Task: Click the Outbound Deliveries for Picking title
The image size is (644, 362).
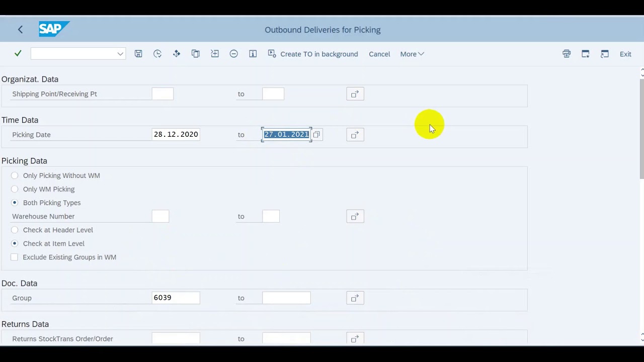Action: click(323, 30)
